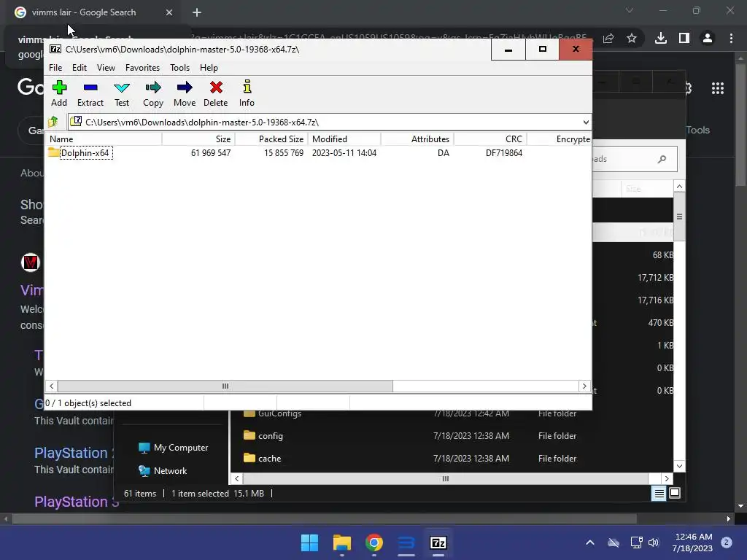This screenshot has height=560, width=747.
Task: Open the Info tool in 7-Zip
Action: click(x=247, y=93)
